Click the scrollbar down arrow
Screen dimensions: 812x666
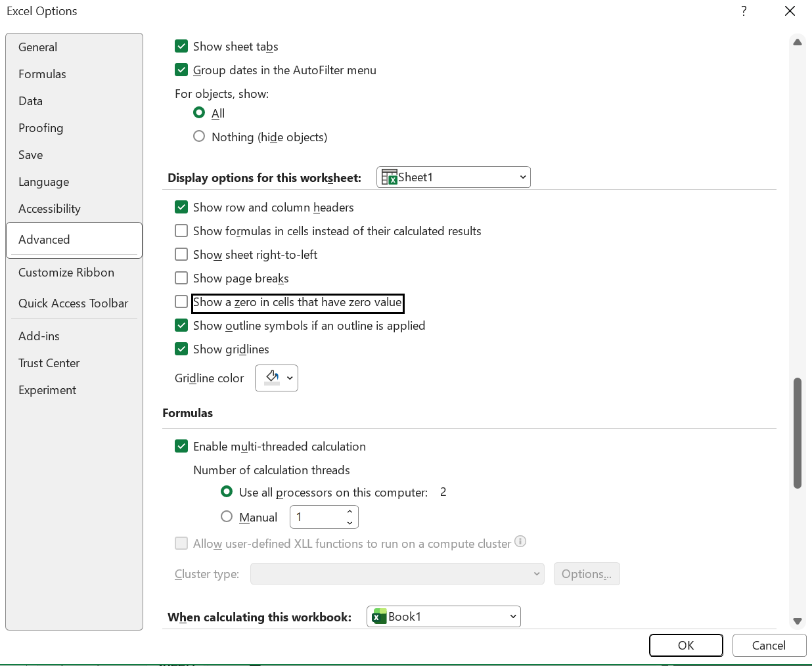(798, 621)
